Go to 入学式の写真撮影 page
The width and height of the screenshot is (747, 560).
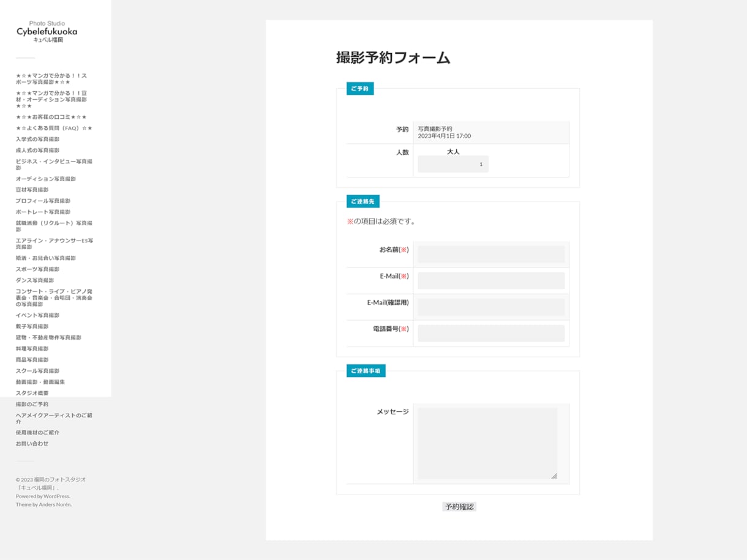[37, 139]
